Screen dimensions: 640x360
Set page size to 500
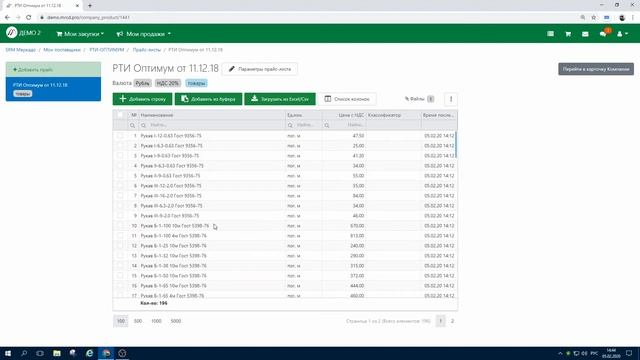138,321
